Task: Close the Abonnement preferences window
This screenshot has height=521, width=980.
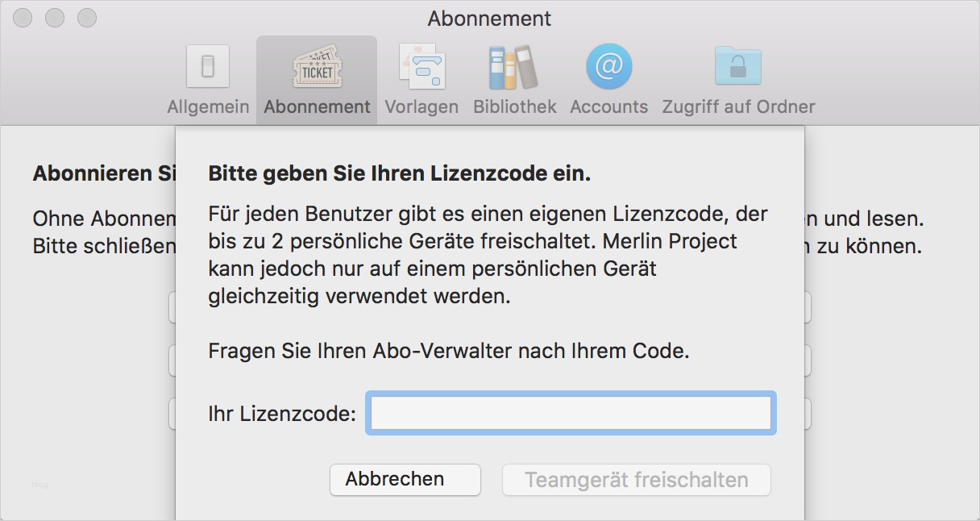Action: click(x=23, y=18)
